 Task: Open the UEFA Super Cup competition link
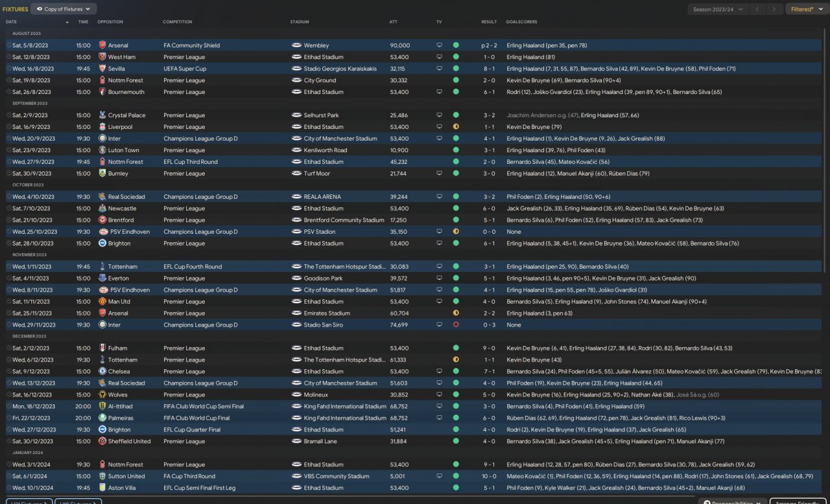185,69
